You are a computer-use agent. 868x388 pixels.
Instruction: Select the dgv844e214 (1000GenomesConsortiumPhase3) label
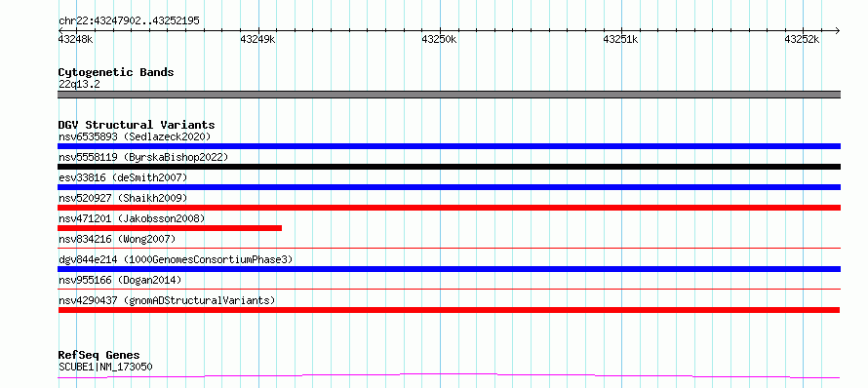[x=176, y=259]
